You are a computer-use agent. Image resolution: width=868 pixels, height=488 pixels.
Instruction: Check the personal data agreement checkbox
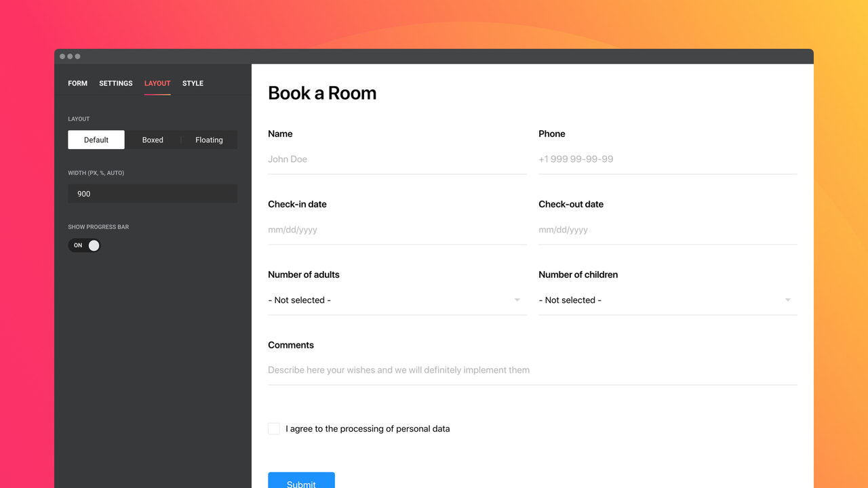tap(273, 428)
